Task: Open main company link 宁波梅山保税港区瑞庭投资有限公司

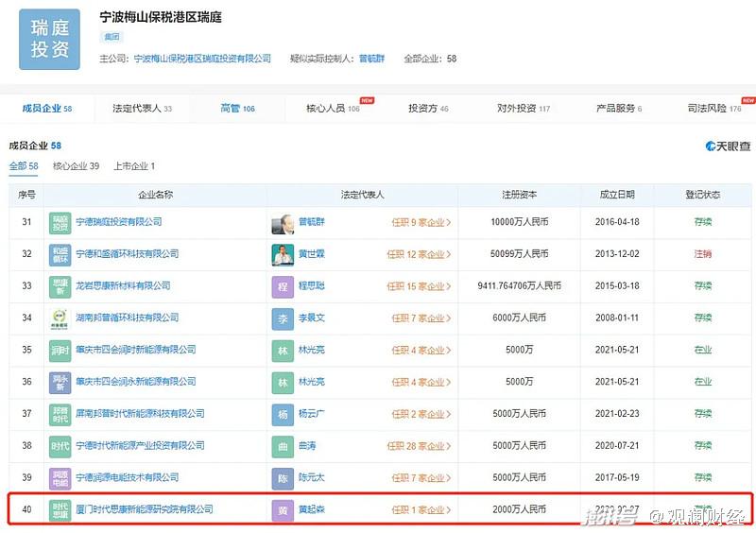Action: (202, 59)
